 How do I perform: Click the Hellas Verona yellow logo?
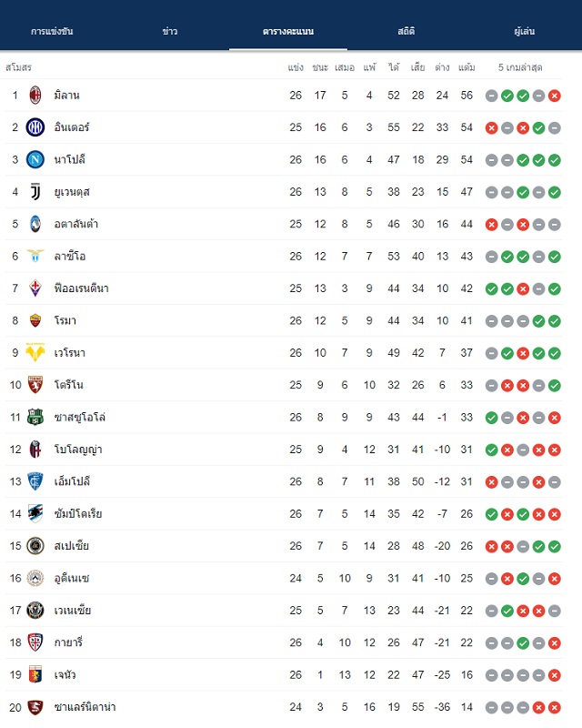35,352
